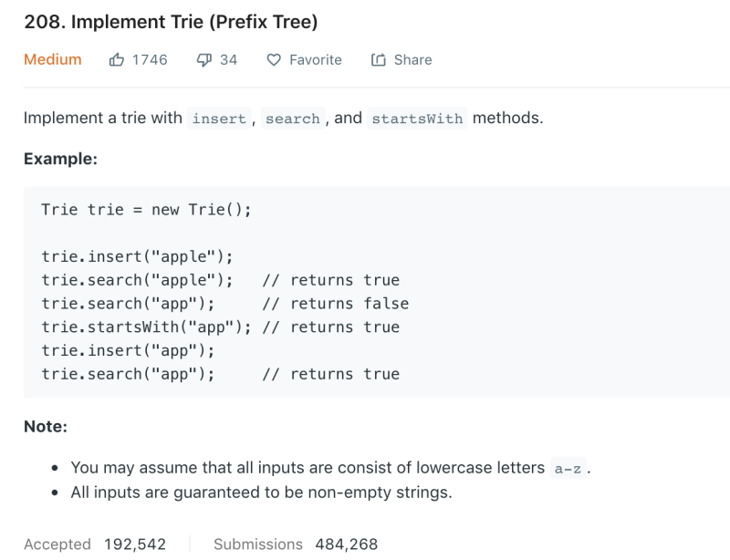
Task: Click the Example heading
Action: tap(60, 160)
